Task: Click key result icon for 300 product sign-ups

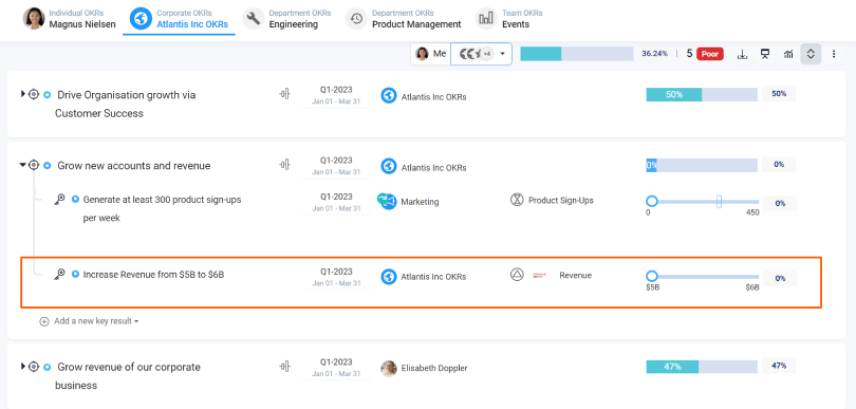Action: (x=60, y=199)
